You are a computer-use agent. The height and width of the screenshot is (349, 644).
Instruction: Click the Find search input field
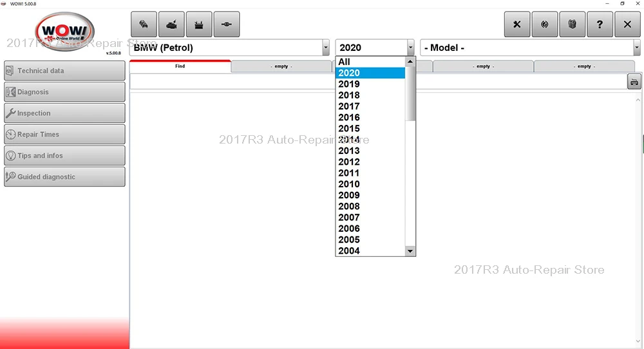point(378,82)
